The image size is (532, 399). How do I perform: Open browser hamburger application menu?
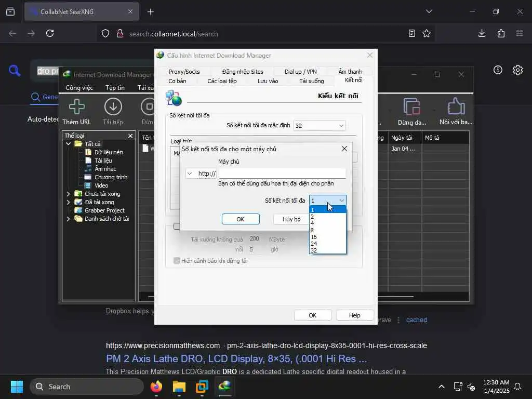point(520,33)
